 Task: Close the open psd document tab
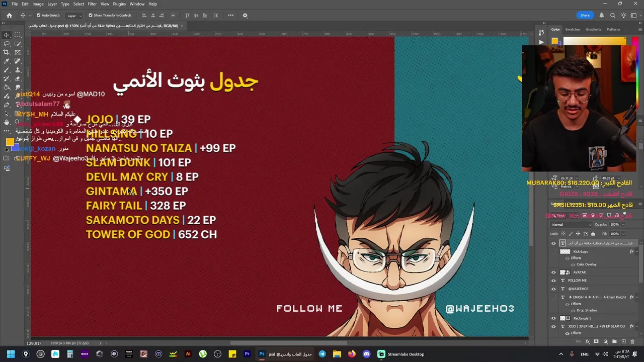[x=182, y=26]
